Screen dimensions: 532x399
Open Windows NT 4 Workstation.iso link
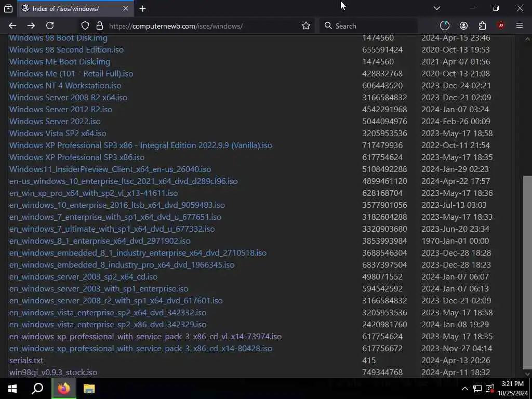point(65,86)
